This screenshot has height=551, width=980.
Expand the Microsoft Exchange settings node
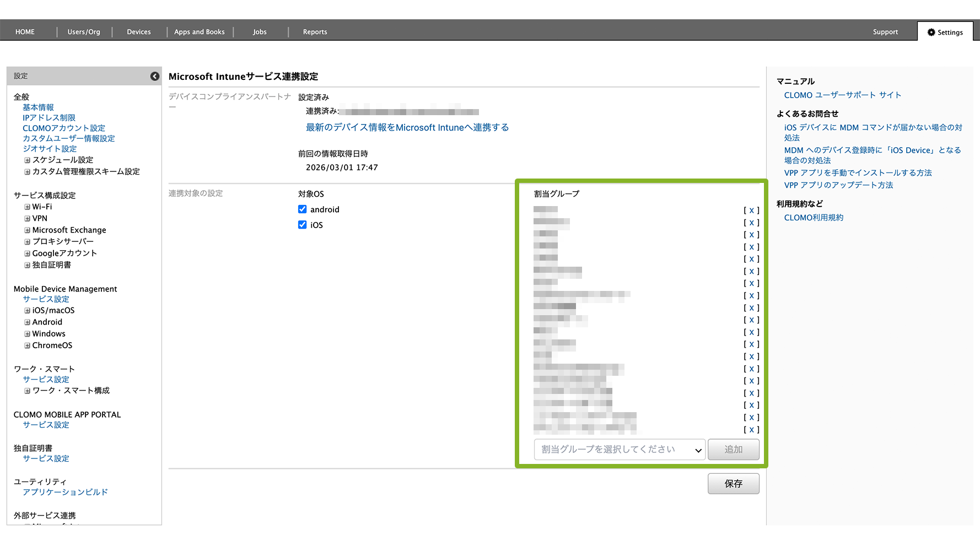click(27, 230)
